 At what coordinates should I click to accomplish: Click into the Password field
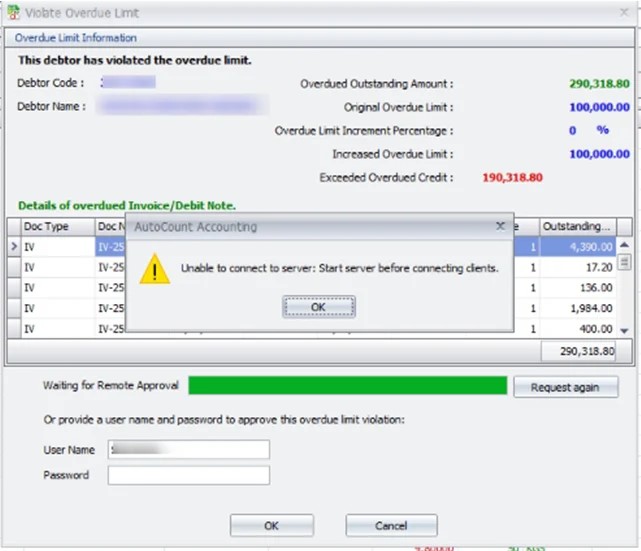[x=189, y=475]
